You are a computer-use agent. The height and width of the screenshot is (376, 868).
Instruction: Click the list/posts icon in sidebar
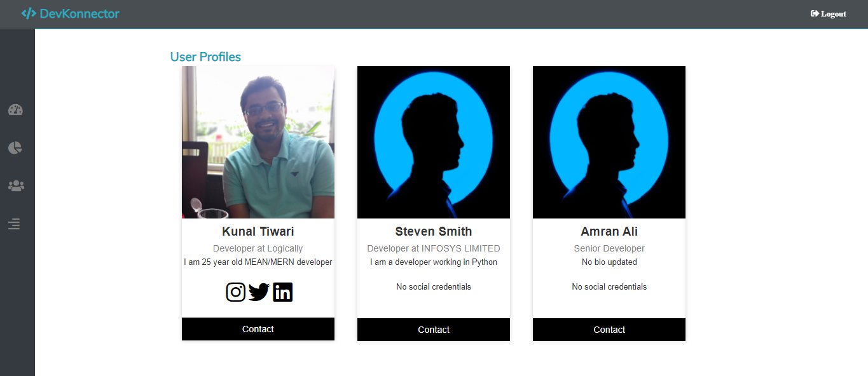tap(14, 224)
